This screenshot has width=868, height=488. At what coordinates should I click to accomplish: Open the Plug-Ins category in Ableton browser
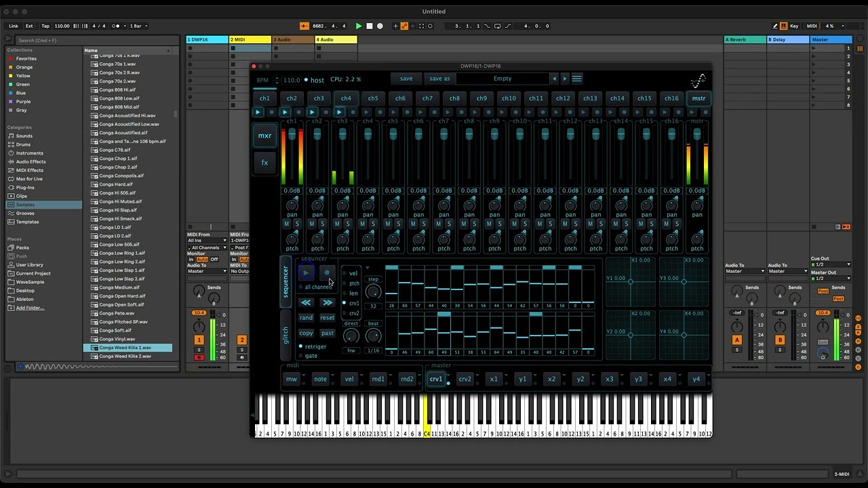pyautogui.click(x=25, y=188)
